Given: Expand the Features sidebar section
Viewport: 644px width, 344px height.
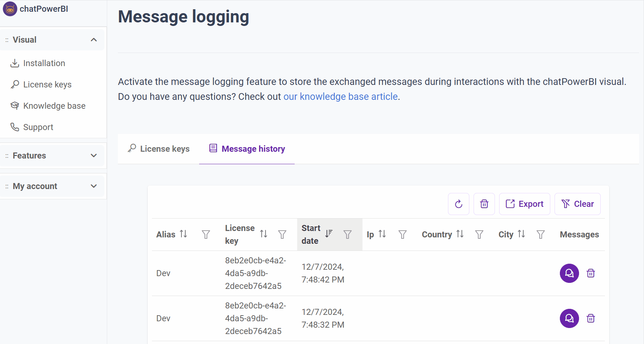Looking at the screenshot, I should pyautogui.click(x=53, y=156).
